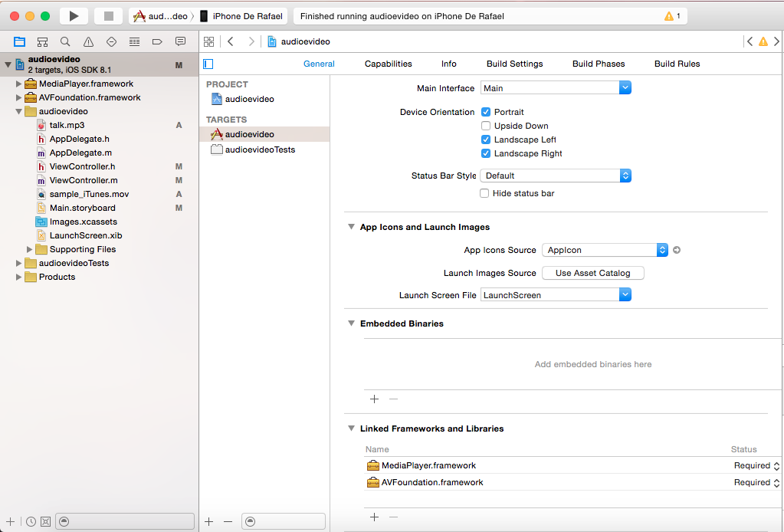The width and height of the screenshot is (784, 532).
Task: Open the Project navigator folder icon
Action: (19, 41)
